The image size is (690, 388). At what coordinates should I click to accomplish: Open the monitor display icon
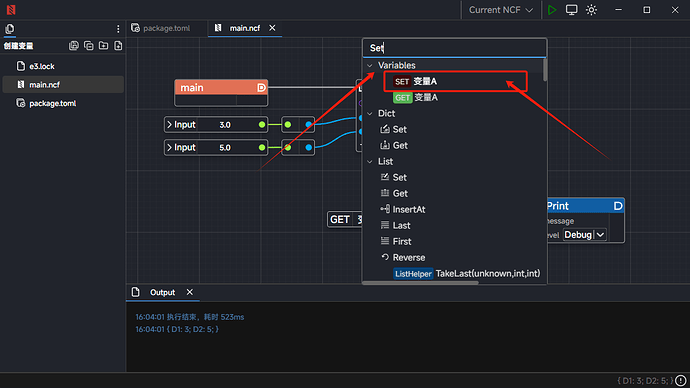tap(571, 10)
